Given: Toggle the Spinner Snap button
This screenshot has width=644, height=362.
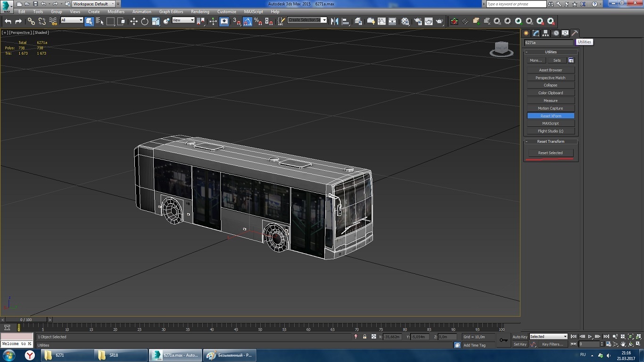Looking at the screenshot, I should point(269,21).
